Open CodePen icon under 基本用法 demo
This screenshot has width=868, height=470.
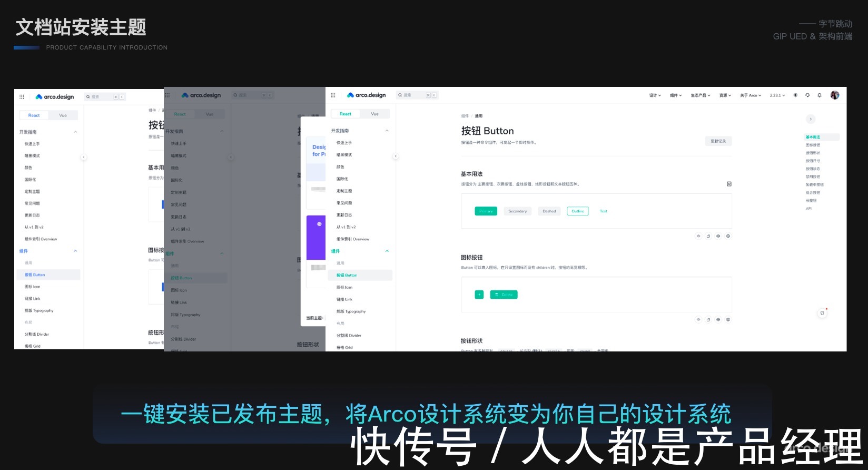[718, 236]
